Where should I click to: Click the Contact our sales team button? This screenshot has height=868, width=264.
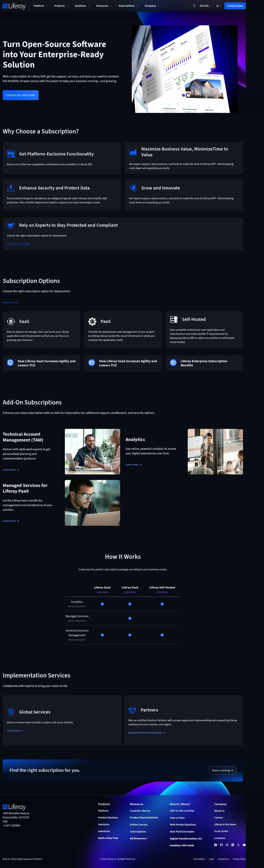click(20, 95)
